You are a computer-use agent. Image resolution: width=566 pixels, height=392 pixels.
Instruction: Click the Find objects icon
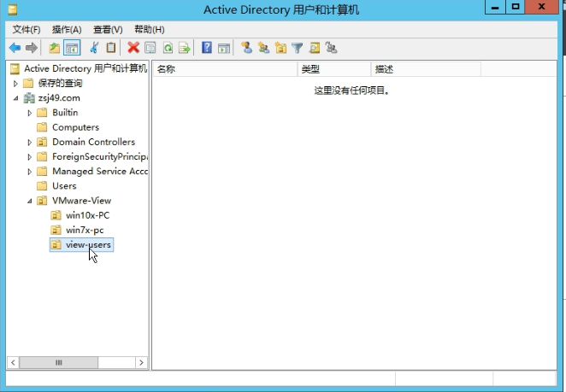point(315,48)
